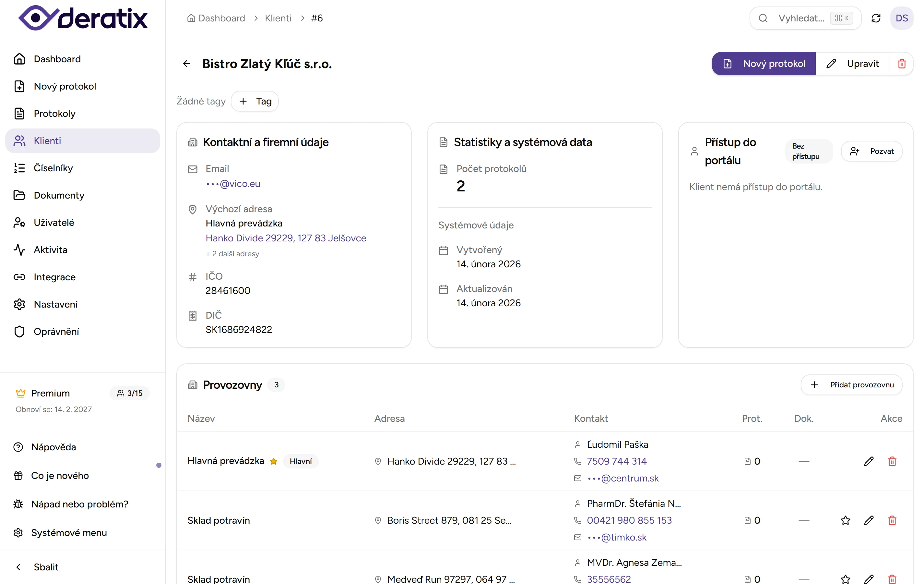Open the Hanko Divide address link

[x=286, y=238]
